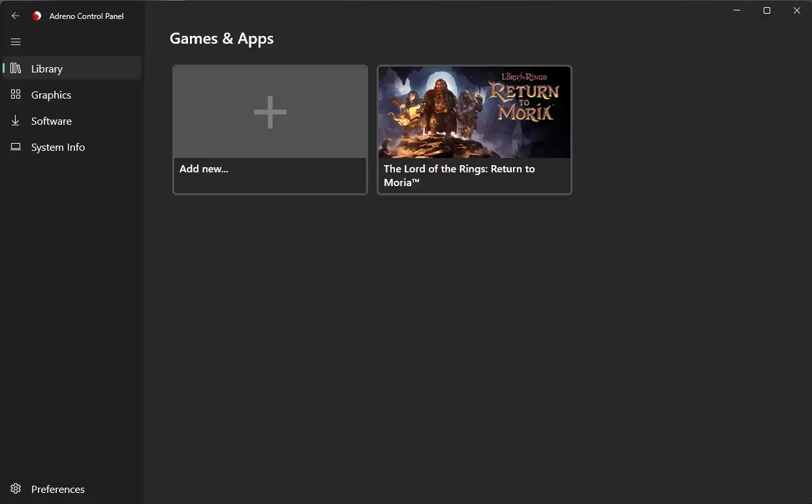This screenshot has height=504, width=812.
Task: Open System Info from sidebar
Action: (58, 147)
